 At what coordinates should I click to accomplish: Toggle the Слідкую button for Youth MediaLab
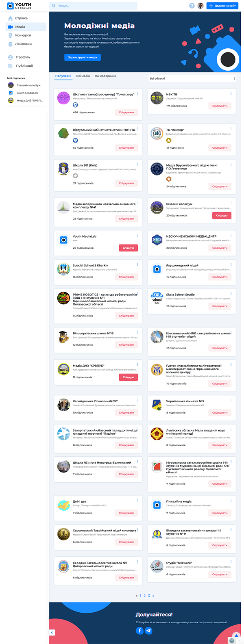128,248
